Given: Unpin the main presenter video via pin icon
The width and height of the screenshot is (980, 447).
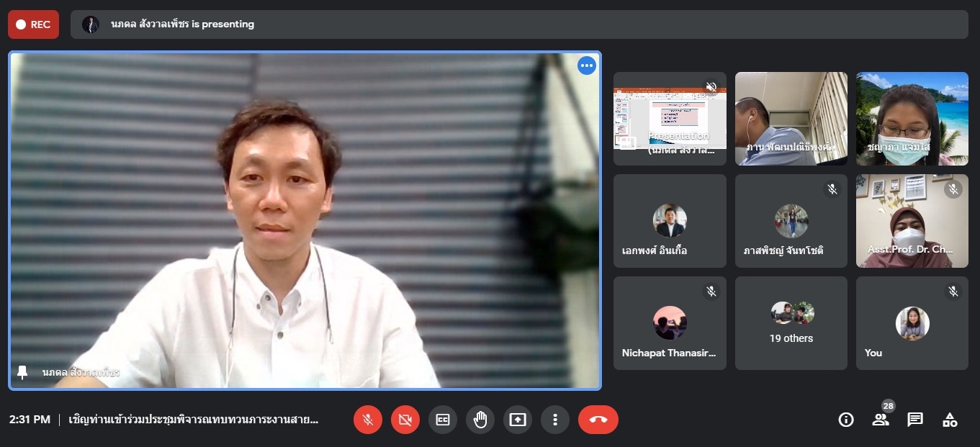Looking at the screenshot, I should tap(22, 372).
